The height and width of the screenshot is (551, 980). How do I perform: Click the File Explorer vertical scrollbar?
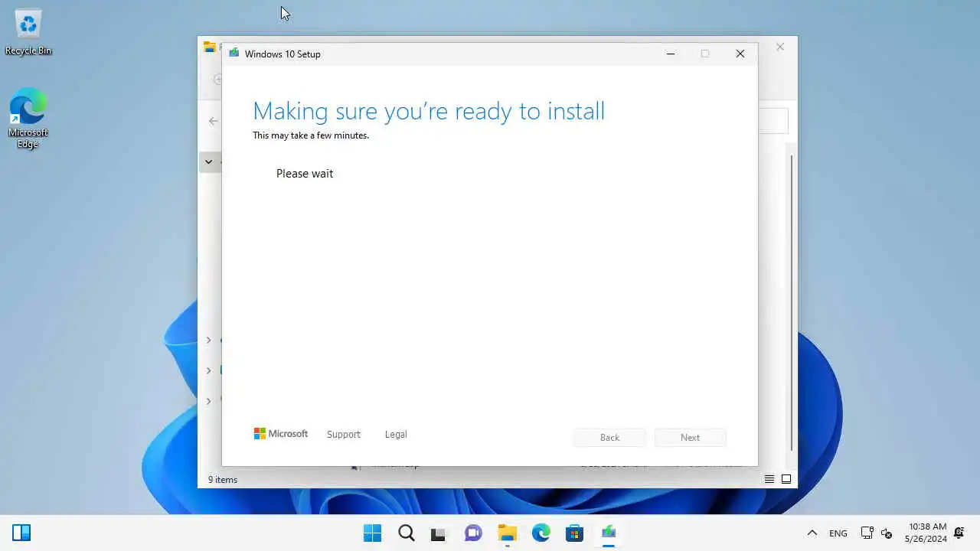[x=791, y=302]
